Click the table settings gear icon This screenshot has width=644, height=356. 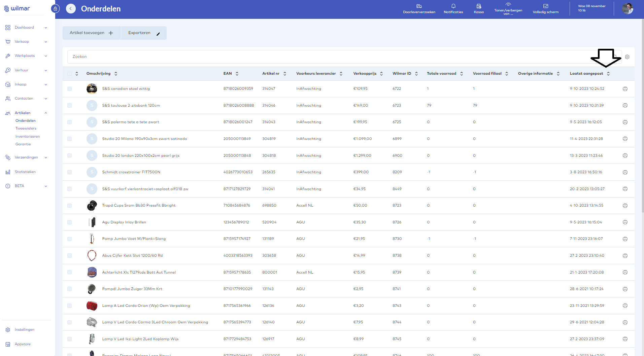627,57
